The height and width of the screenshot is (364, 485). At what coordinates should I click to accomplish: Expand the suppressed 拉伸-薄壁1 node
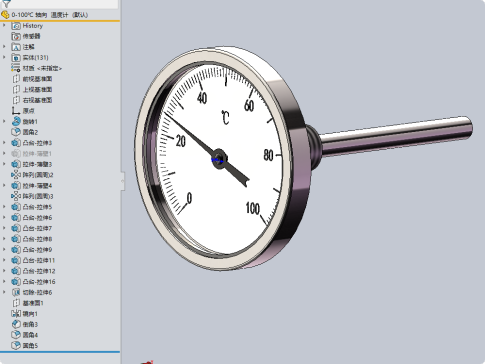click(x=4, y=154)
